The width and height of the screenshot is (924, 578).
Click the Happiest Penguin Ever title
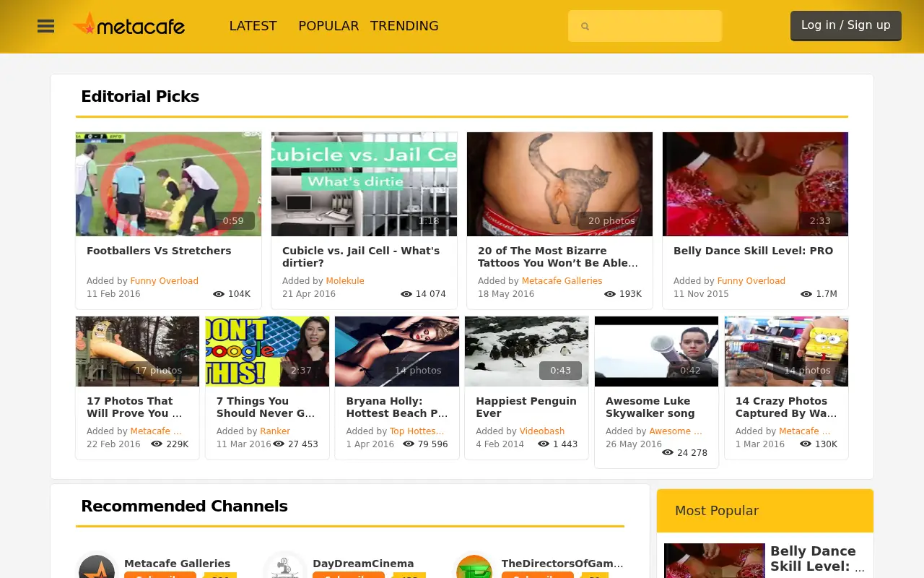click(526, 407)
